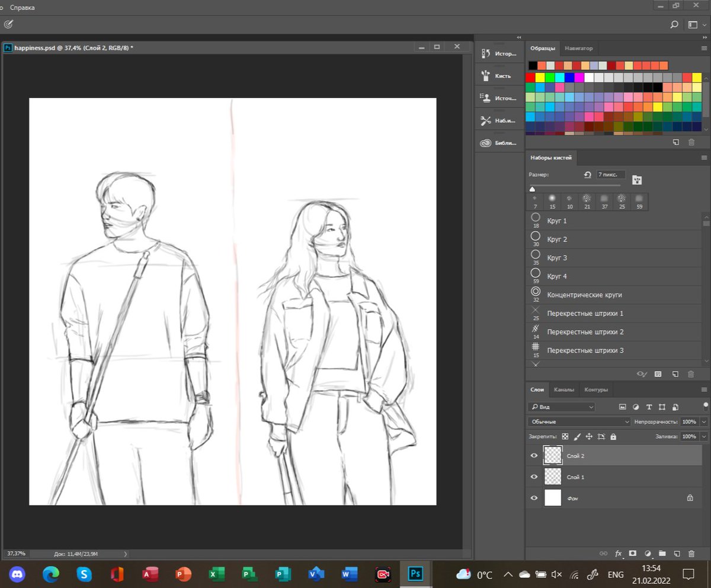Create a new layer group folder
The width and height of the screenshot is (711, 588).
(x=662, y=553)
